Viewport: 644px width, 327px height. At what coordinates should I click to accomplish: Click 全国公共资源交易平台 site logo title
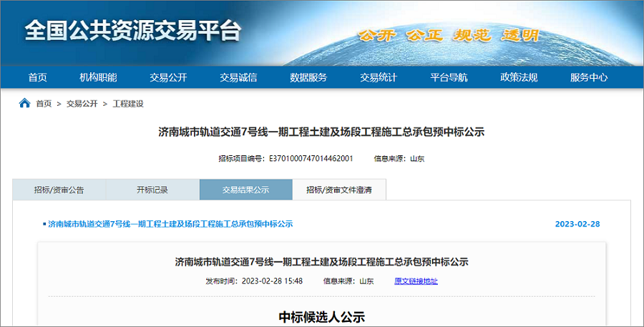click(x=133, y=31)
